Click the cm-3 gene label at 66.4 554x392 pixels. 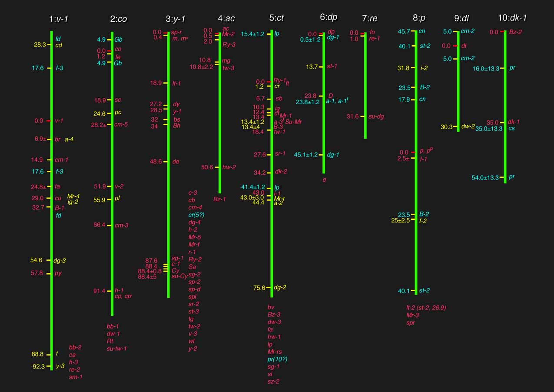[121, 225]
